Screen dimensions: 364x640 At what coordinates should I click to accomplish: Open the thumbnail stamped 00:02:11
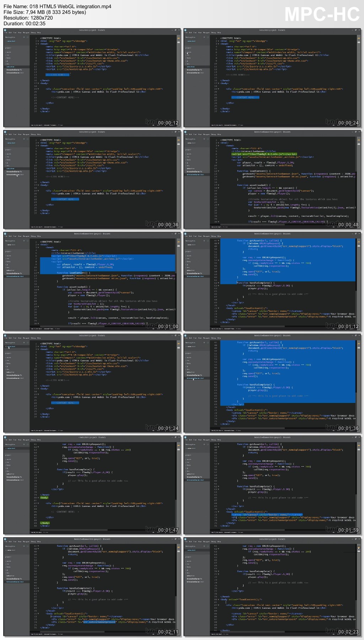pyautogui.click(x=92, y=586)
